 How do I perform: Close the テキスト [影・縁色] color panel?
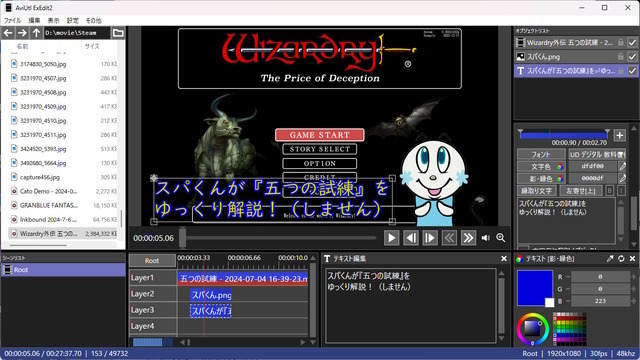tap(632, 258)
